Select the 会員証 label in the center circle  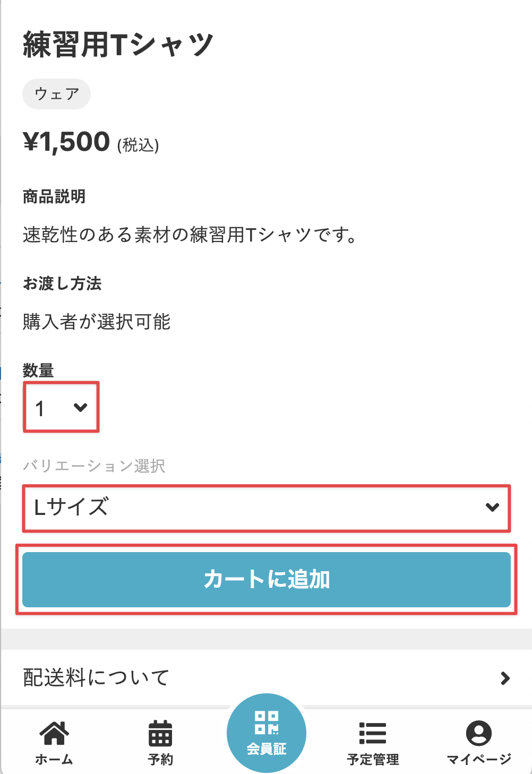tap(267, 749)
